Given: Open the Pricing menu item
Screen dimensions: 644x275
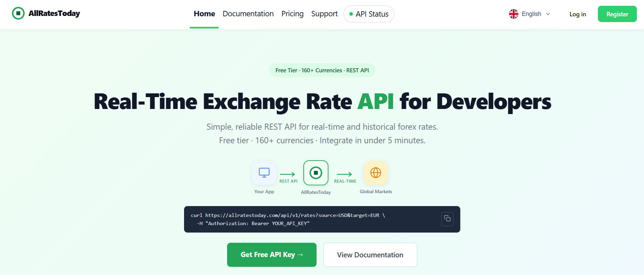Looking at the screenshot, I should click(x=293, y=14).
